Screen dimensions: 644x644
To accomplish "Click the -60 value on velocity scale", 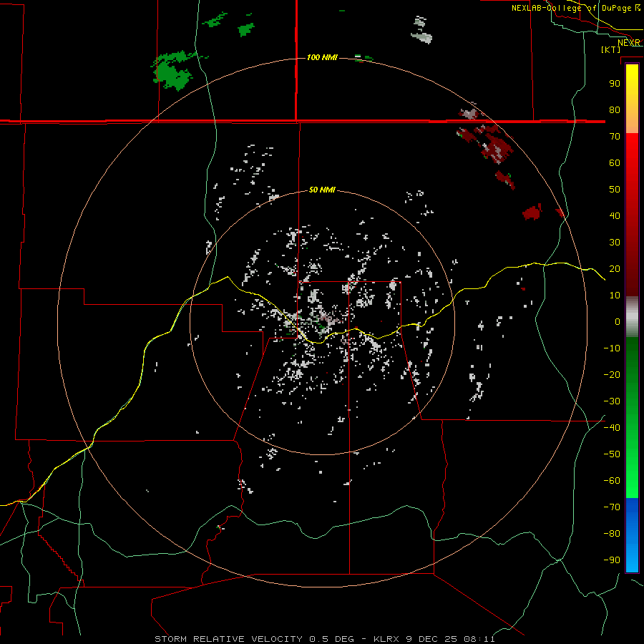I will click(x=612, y=481).
